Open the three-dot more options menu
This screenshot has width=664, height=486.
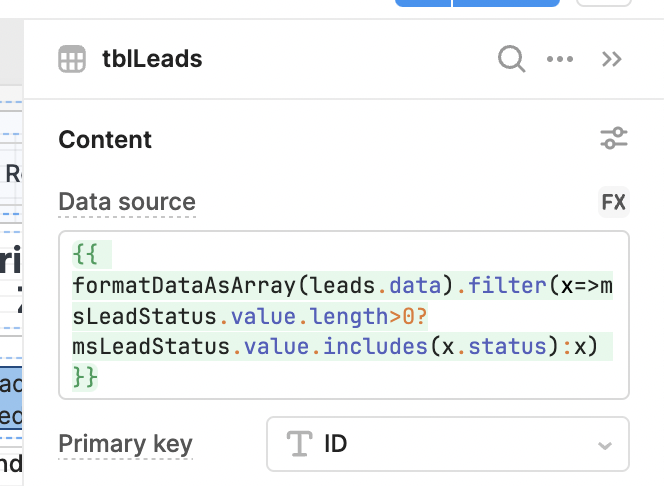[x=560, y=59]
